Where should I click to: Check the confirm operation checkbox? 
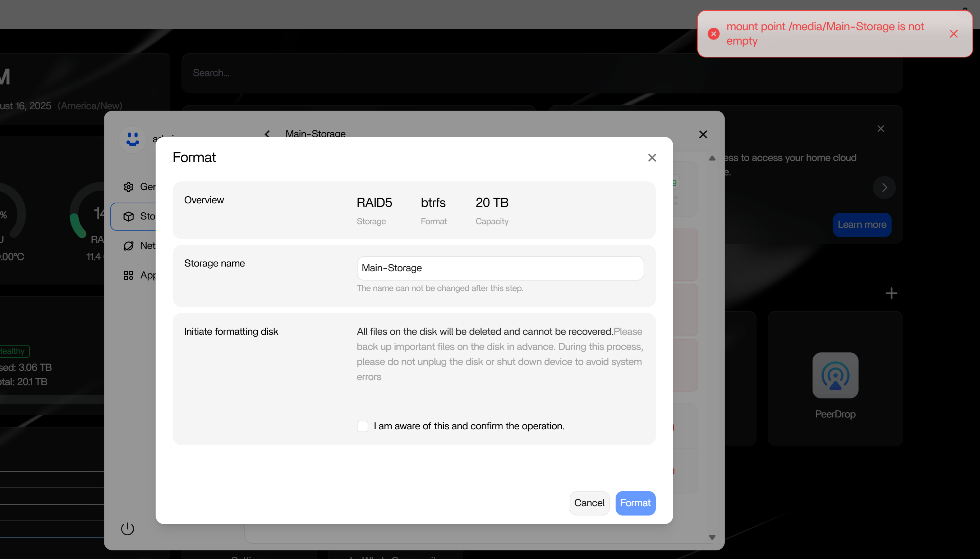pos(363,426)
